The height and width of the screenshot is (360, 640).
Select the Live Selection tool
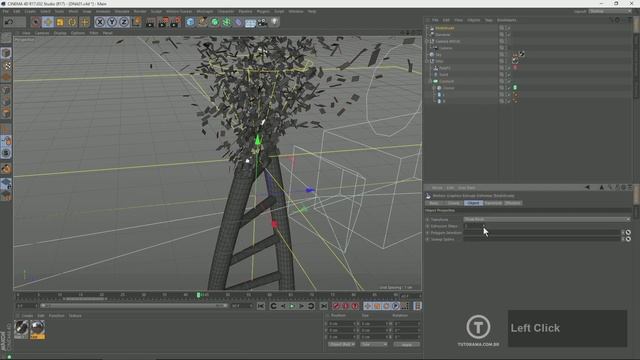36,22
